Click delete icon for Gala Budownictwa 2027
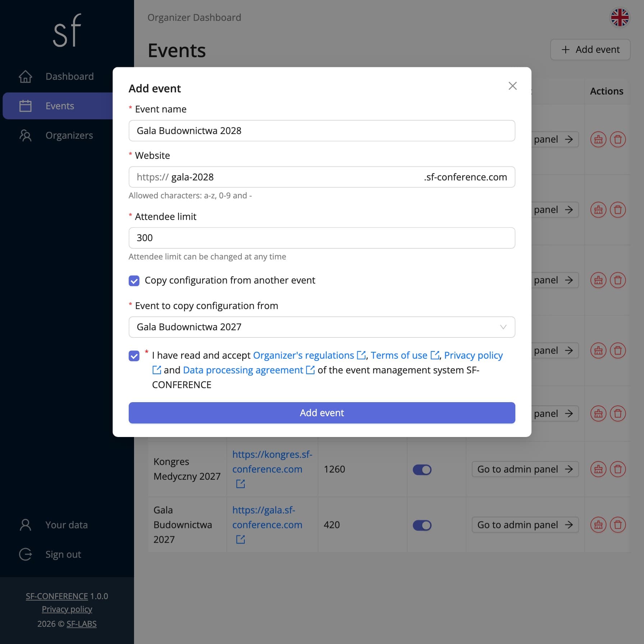 618,525
